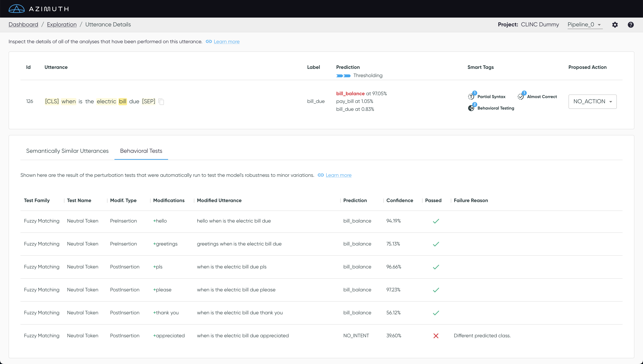Click the AZIMUTH brand text
Image resolution: width=643 pixels, height=364 pixels.
(49, 9)
